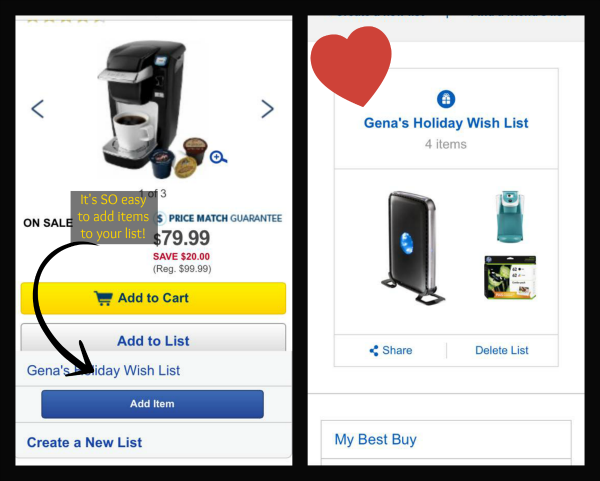Click Delete List link
This screenshot has width=600, height=481.
tap(502, 350)
